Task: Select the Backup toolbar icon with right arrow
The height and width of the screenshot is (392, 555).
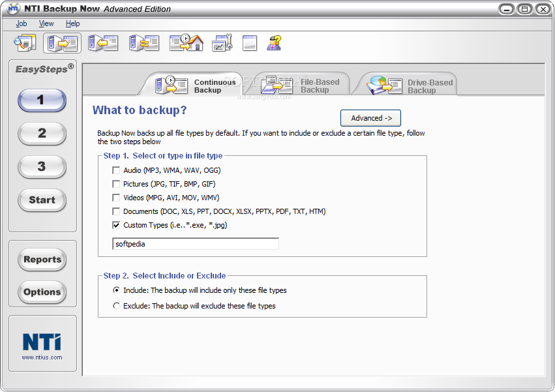Action: pos(63,43)
